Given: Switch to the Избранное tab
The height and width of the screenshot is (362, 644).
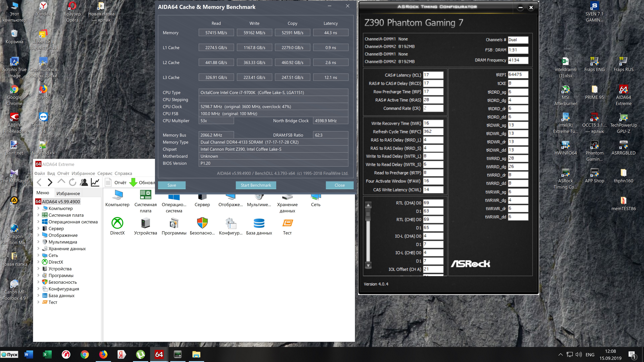Looking at the screenshot, I should tap(68, 193).
